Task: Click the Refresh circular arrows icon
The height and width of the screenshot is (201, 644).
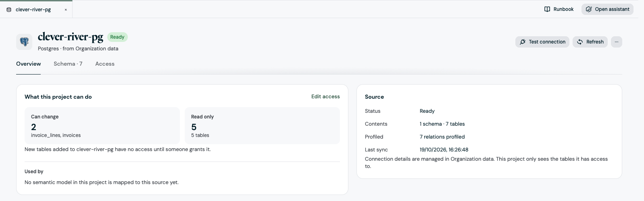Action: [x=580, y=42]
